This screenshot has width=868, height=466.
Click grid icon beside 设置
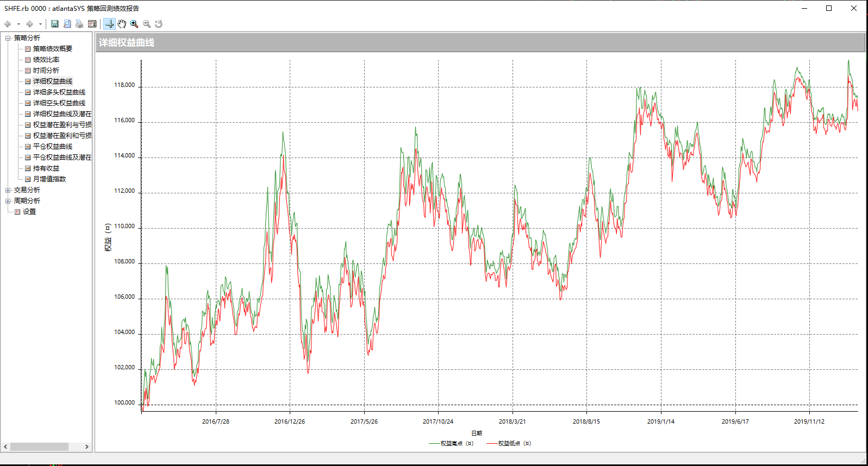click(x=17, y=212)
